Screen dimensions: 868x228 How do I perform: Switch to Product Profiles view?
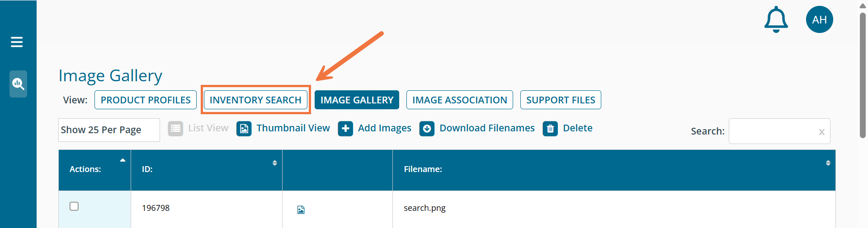[x=146, y=100]
